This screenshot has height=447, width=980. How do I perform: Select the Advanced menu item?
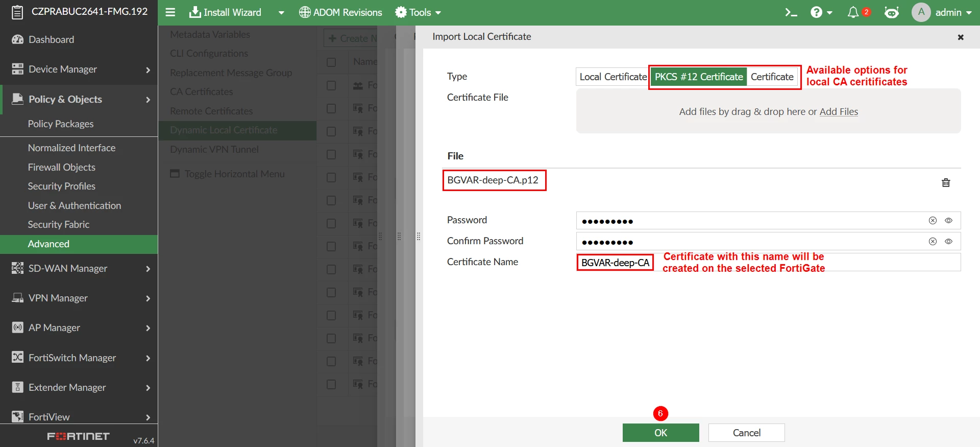pyautogui.click(x=79, y=244)
